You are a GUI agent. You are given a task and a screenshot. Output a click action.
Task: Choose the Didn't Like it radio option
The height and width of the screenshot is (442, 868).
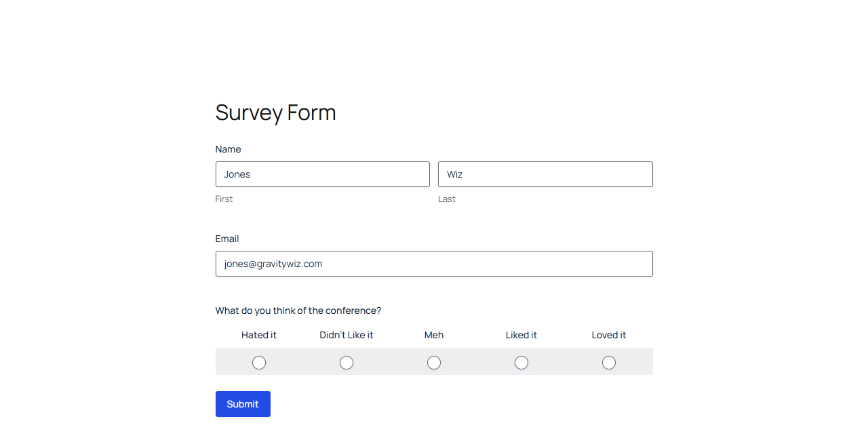point(347,363)
